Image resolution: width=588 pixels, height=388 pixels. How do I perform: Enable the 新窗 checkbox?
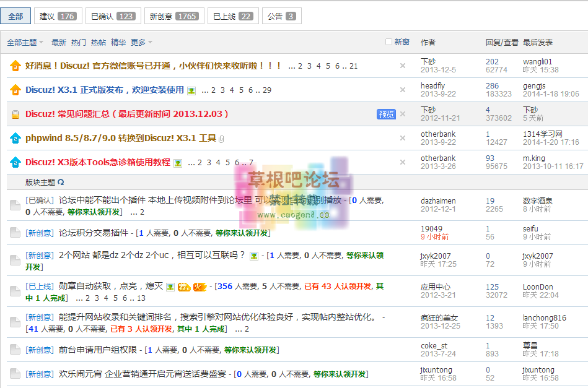click(388, 42)
